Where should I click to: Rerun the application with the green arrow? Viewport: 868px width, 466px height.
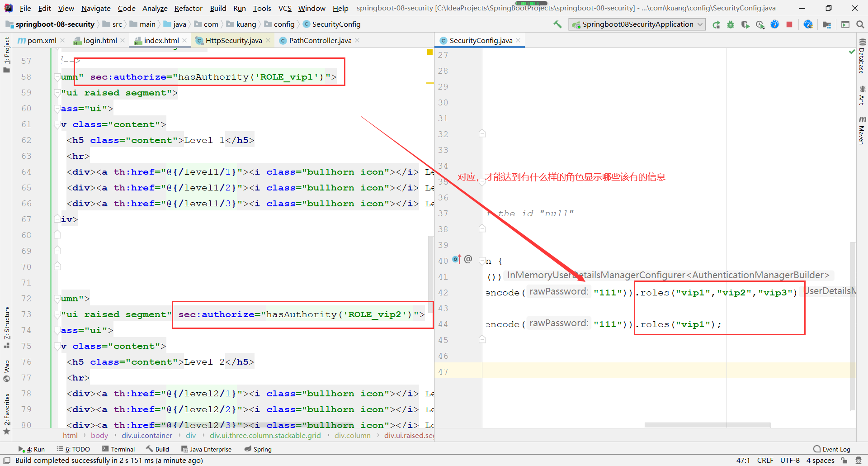tap(716, 24)
